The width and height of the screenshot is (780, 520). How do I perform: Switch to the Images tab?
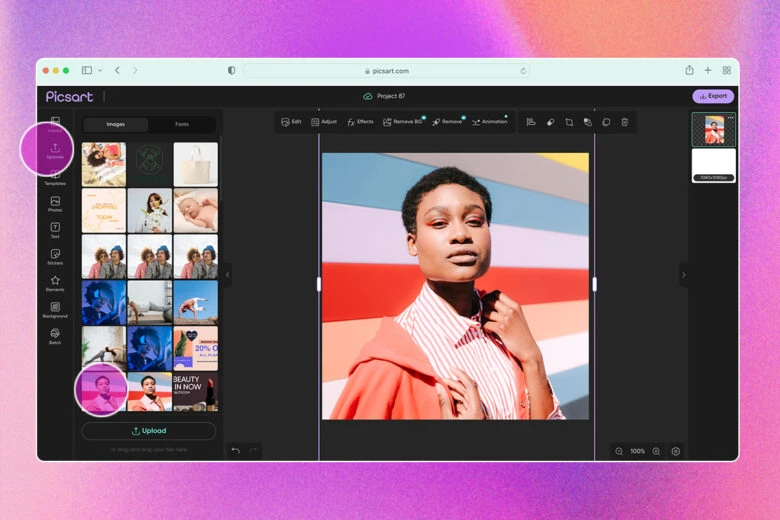pos(115,124)
